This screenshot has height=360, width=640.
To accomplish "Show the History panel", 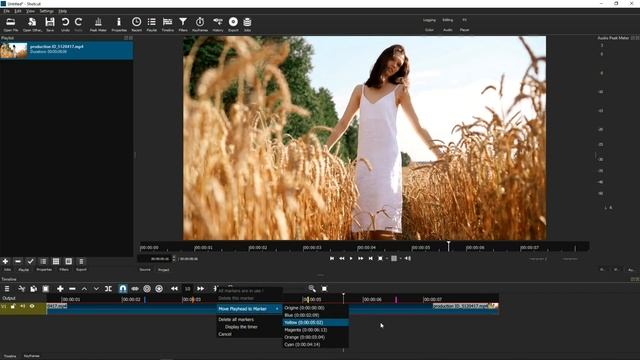I will 218,24.
